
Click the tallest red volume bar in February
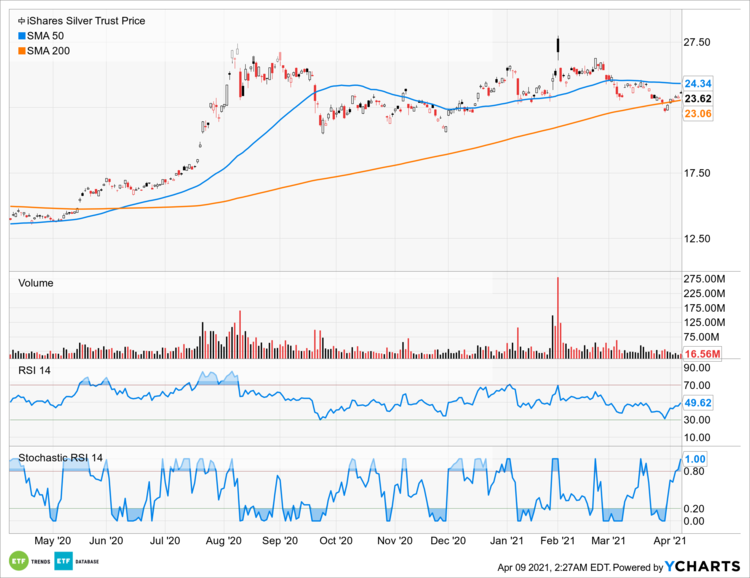[557, 317]
